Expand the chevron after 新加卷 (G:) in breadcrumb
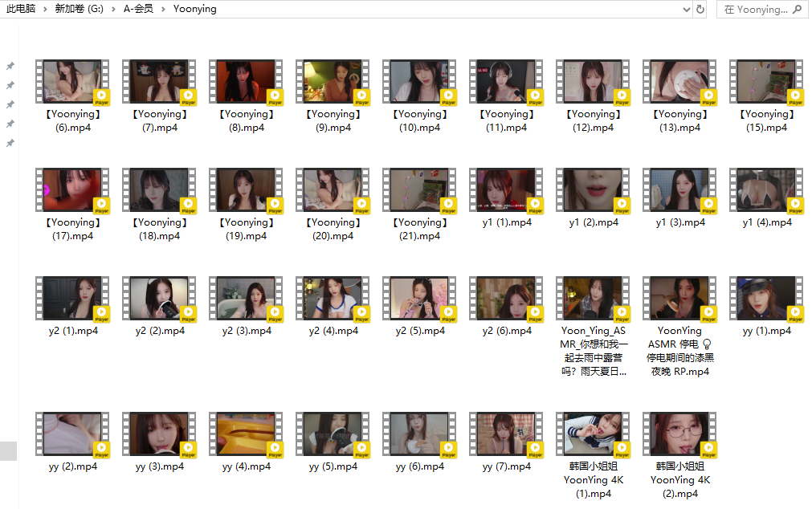 113,10
